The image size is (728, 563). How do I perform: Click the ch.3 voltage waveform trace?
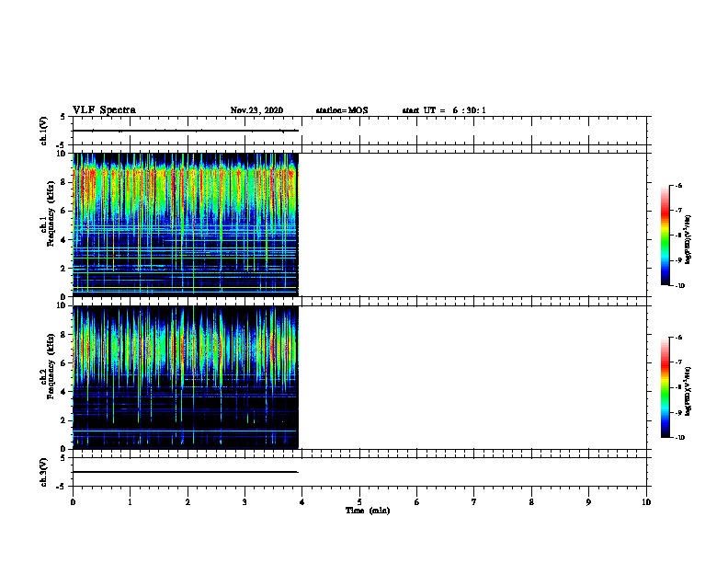click(x=186, y=472)
